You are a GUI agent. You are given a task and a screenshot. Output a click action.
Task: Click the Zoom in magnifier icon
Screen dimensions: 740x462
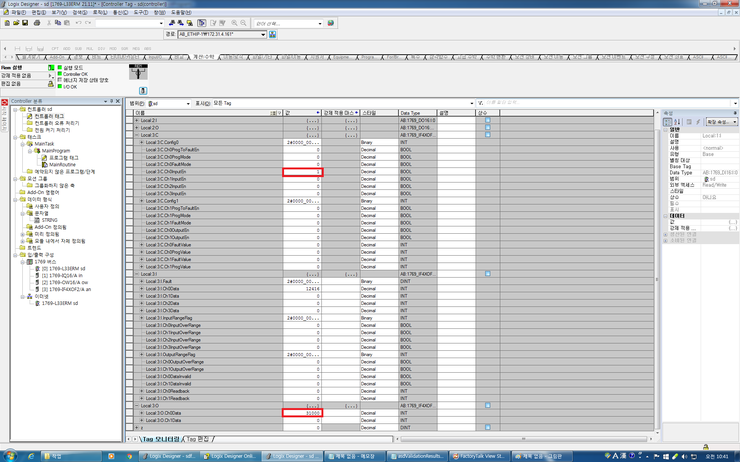235,23
